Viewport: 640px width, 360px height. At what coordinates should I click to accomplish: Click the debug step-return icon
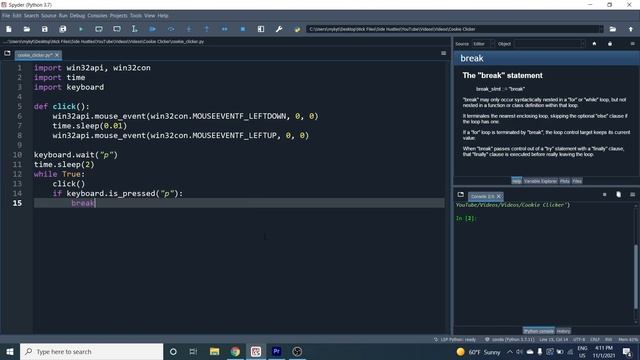pos(207,29)
